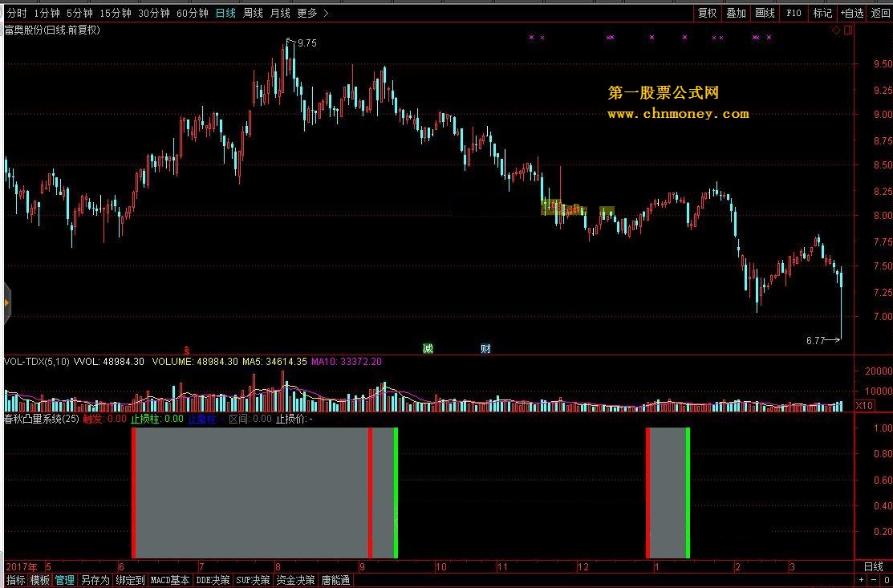The height and width of the screenshot is (588, 893).
Task: Switch to the 分时 intraday chart tab
Action: click(x=17, y=13)
